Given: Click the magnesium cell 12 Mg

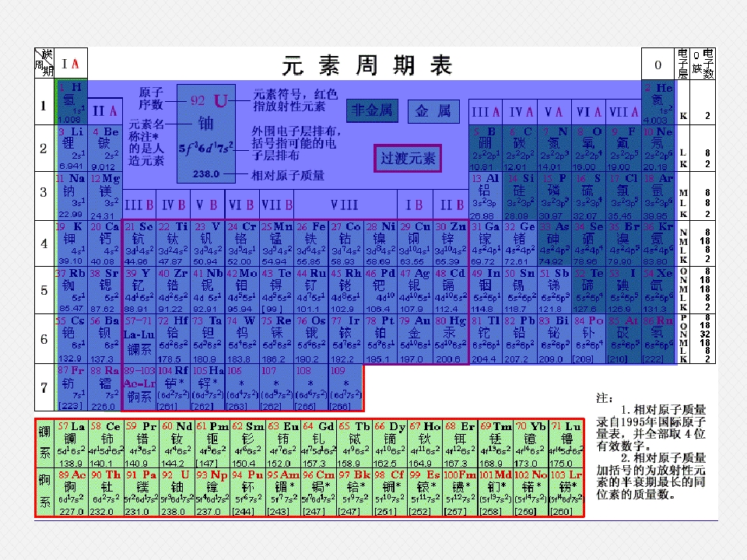Looking at the screenshot, I should click(x=105, y=196).
